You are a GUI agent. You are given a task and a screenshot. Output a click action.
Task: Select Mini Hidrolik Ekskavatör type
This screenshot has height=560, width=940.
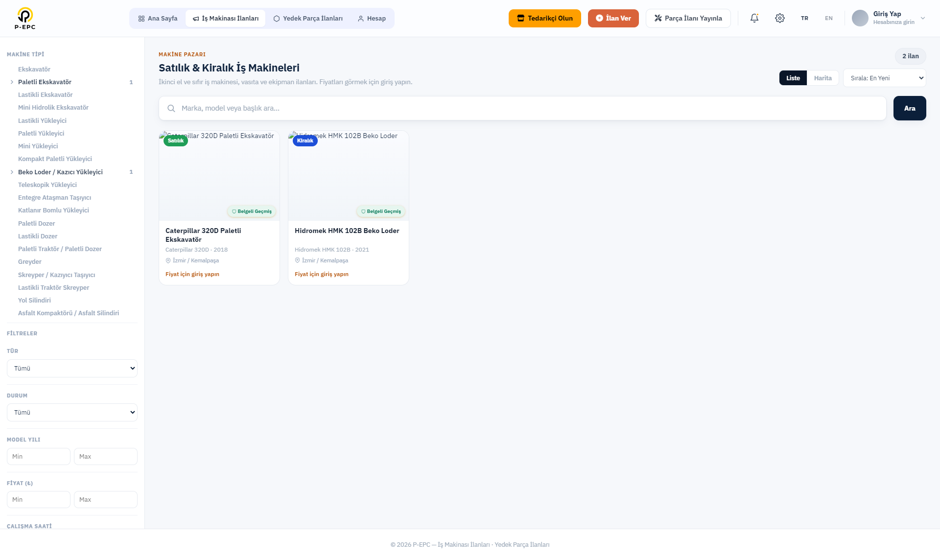click(x=53, y=108)
